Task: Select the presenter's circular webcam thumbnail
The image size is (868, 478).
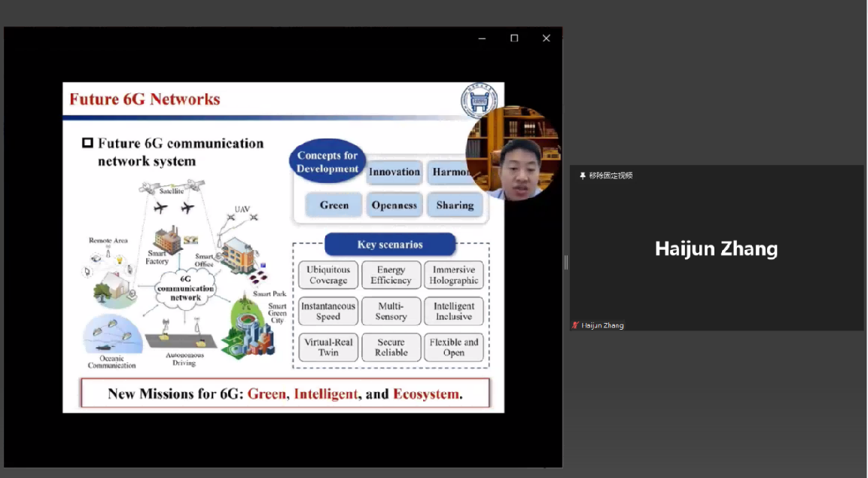Action: 513,153
